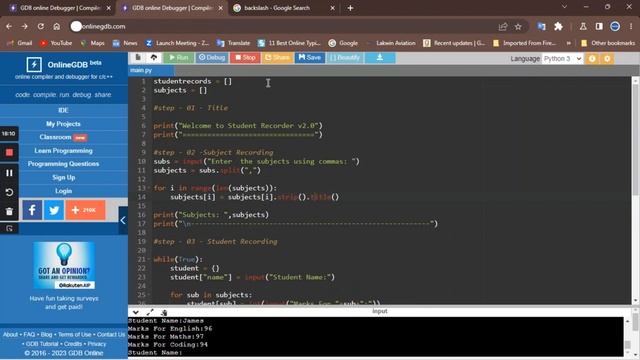Image resolution: width=640 pixels, height=360 pixels.
Task: Share on Facebook icon
Action: 32,210
